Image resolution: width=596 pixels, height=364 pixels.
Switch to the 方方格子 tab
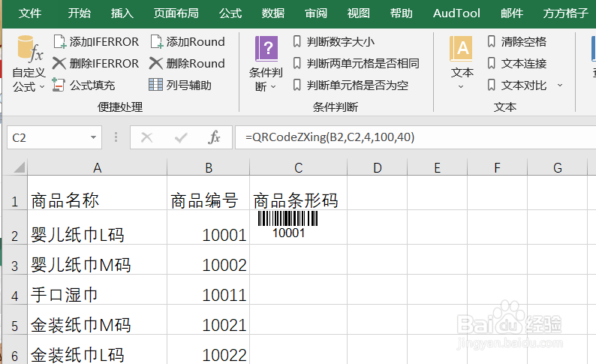(x=565, y=14)
